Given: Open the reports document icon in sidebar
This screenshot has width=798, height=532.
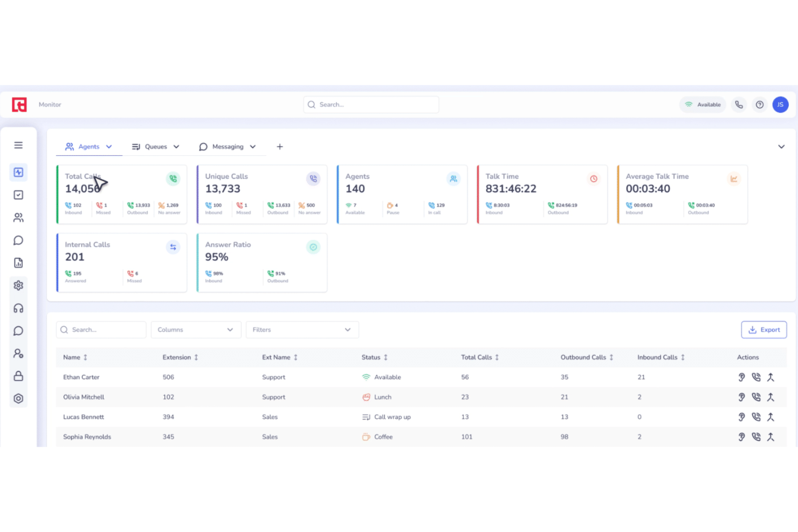Looking at the screenshot, I should (x=18, y=262).
